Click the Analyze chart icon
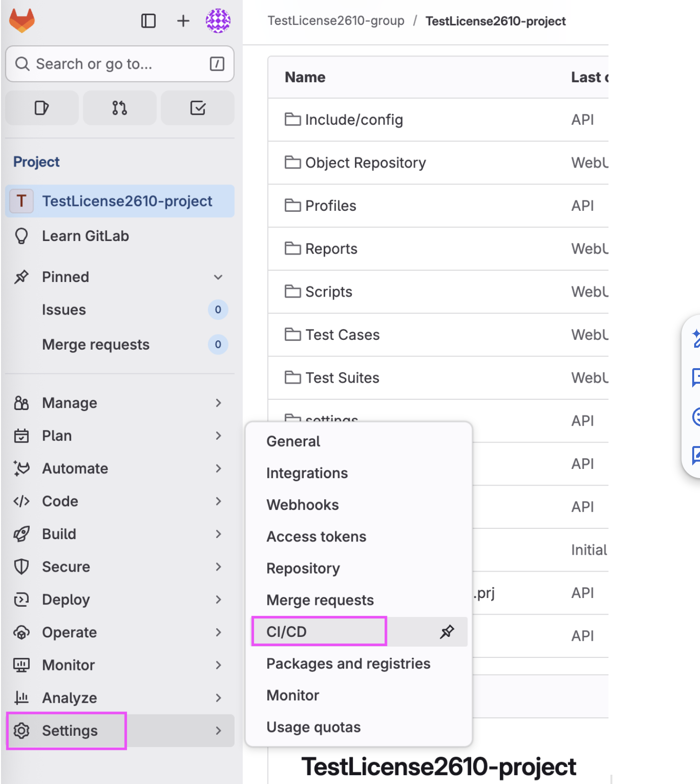 click(x=21, y=698)
